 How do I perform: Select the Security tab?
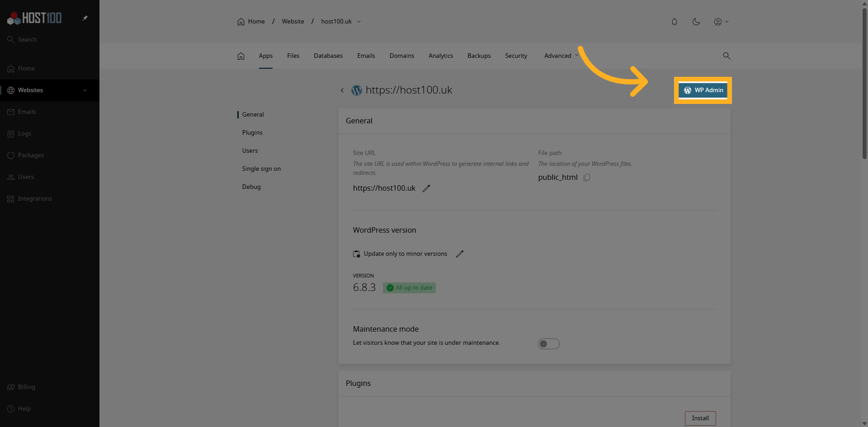516,56
